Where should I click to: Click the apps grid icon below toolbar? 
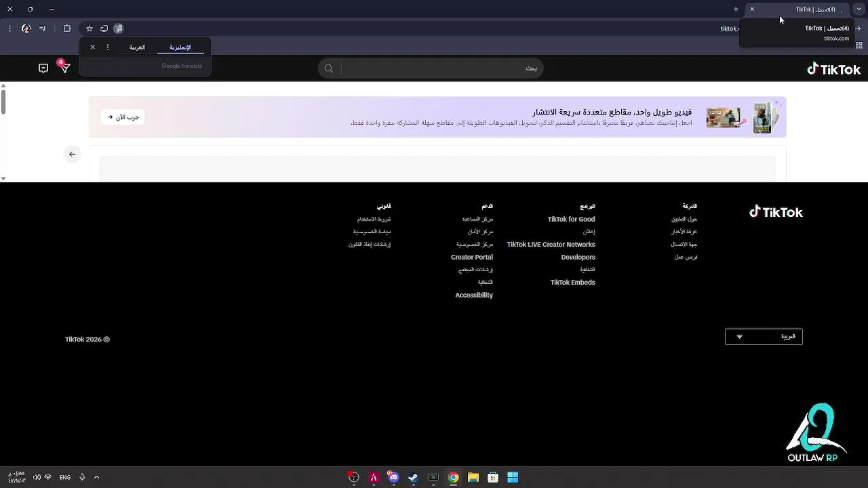click(859, 45)
